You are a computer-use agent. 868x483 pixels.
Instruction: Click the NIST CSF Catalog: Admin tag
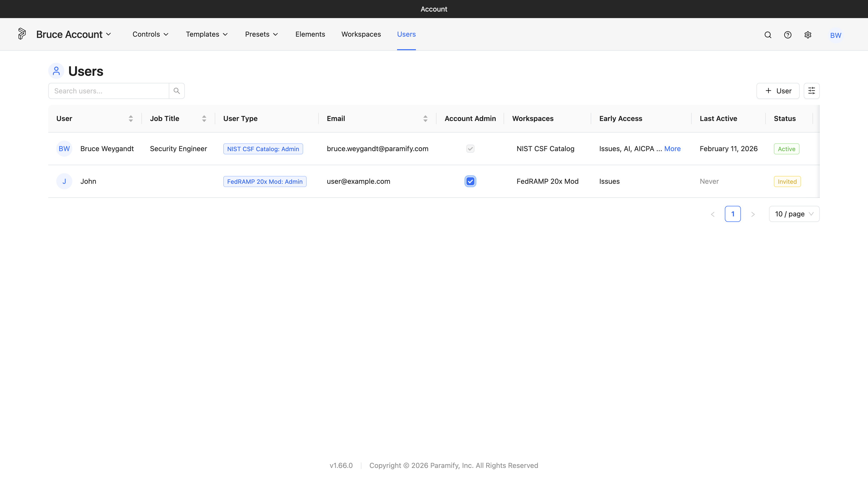coord(263,149)
